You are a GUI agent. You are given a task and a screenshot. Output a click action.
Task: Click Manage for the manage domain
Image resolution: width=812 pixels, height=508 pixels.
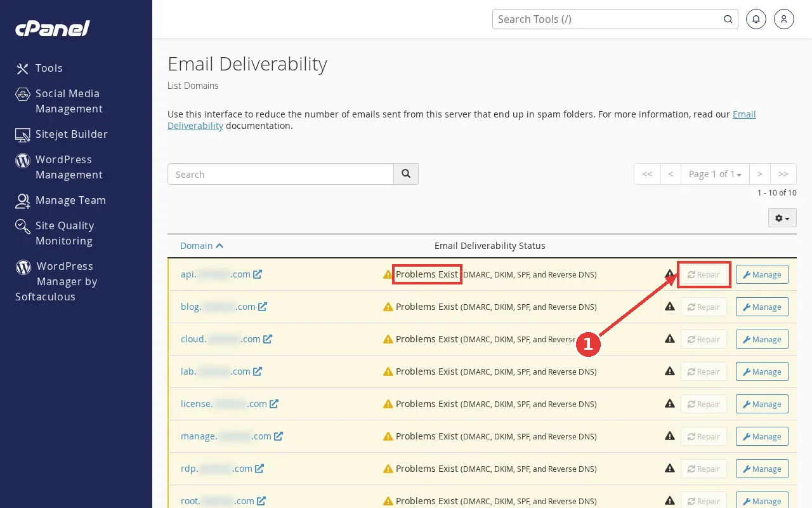click(762, 436)
